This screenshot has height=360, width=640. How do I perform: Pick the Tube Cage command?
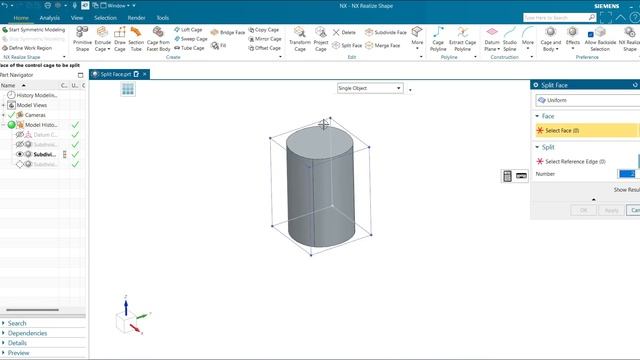coord(189,48)
